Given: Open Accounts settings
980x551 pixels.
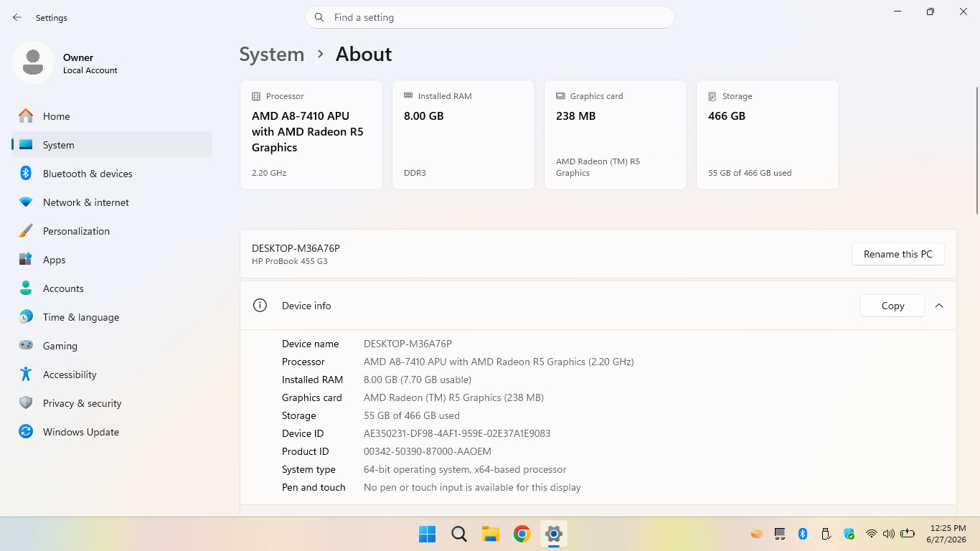Looking at the screenshot, I should coord(112,288).
